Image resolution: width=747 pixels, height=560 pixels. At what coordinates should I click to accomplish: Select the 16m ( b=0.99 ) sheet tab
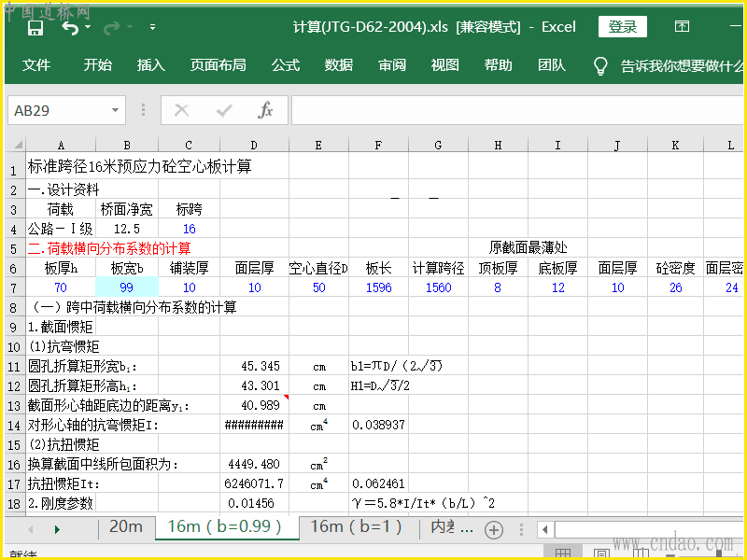tap(225, 527)
